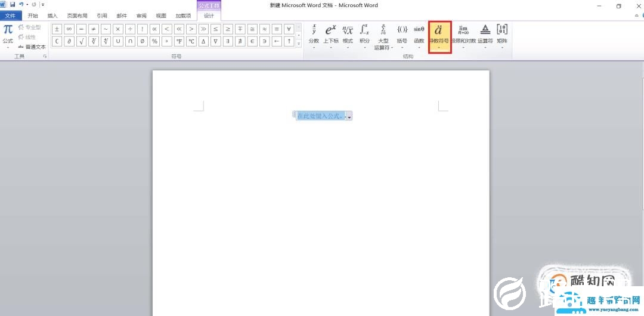This screenshot has height=316, width=644.
Task: Insert the there-exists (∃) symbol
Action: point(228,42)
